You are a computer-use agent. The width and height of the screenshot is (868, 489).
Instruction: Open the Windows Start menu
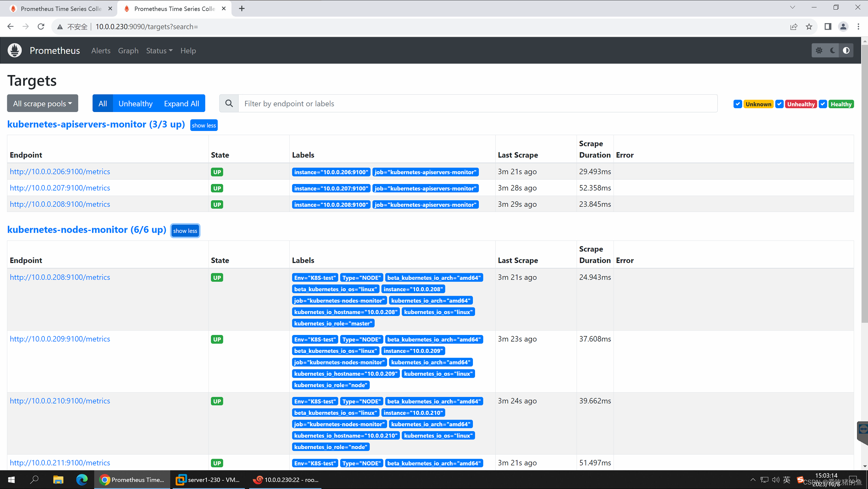coord(11,479)
